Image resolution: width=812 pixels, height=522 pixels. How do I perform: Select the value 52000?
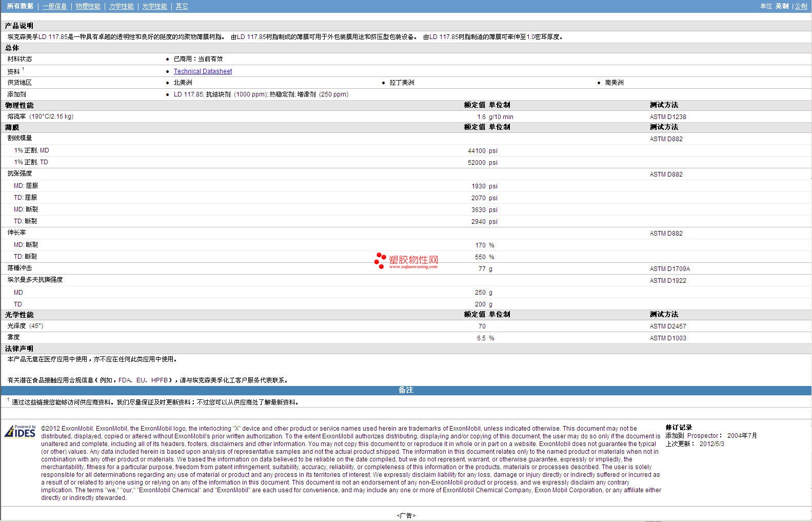tap(477, 163)
